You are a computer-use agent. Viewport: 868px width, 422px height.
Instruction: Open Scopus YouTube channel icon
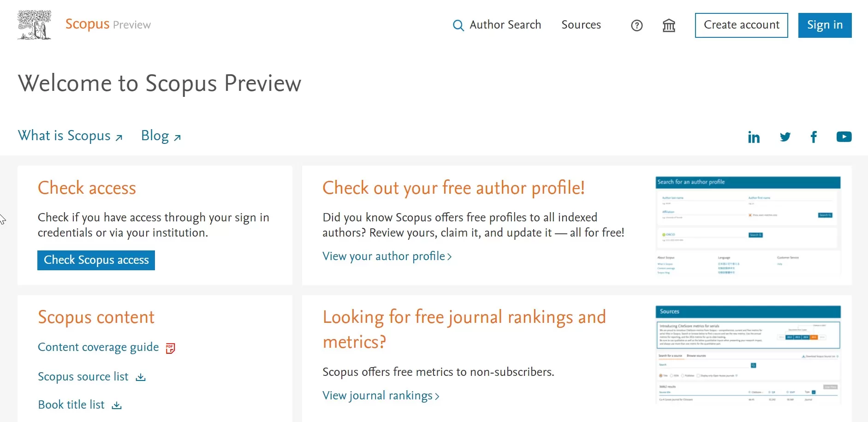pyautogui.click(x=844, y=137)
